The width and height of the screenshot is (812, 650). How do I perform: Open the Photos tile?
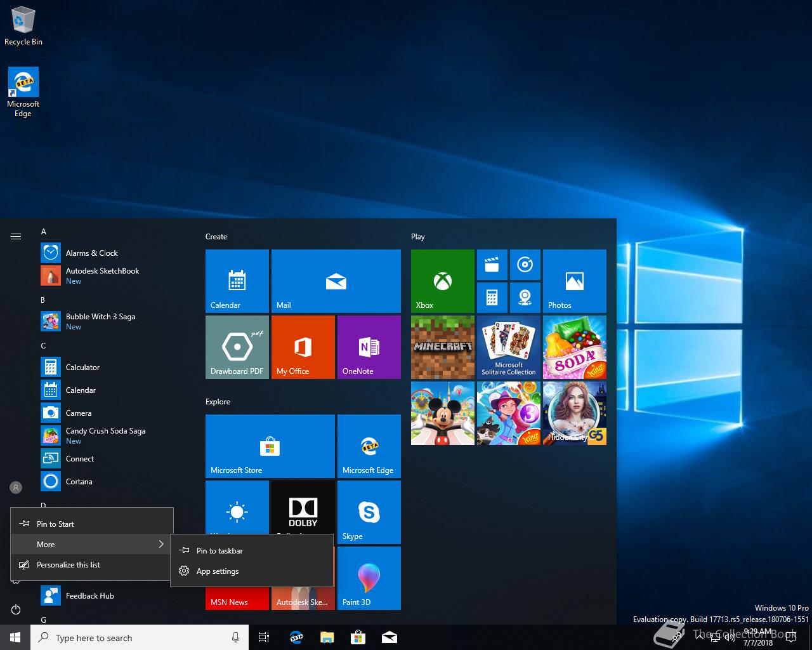coord(575,281)
